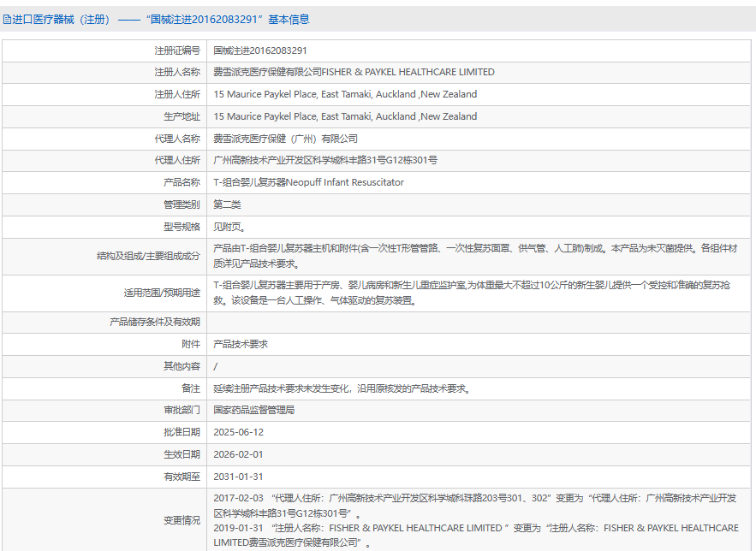This screenshot has height=551, width=756.
Task: Click the 注册人名称 label
Action: (177, 72)
